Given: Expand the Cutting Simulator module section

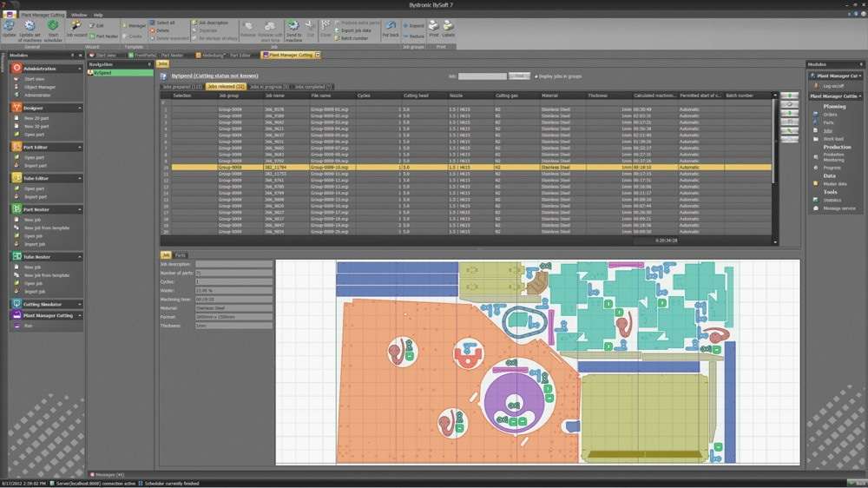Looking at the screenshot, I should pos(80,304).
